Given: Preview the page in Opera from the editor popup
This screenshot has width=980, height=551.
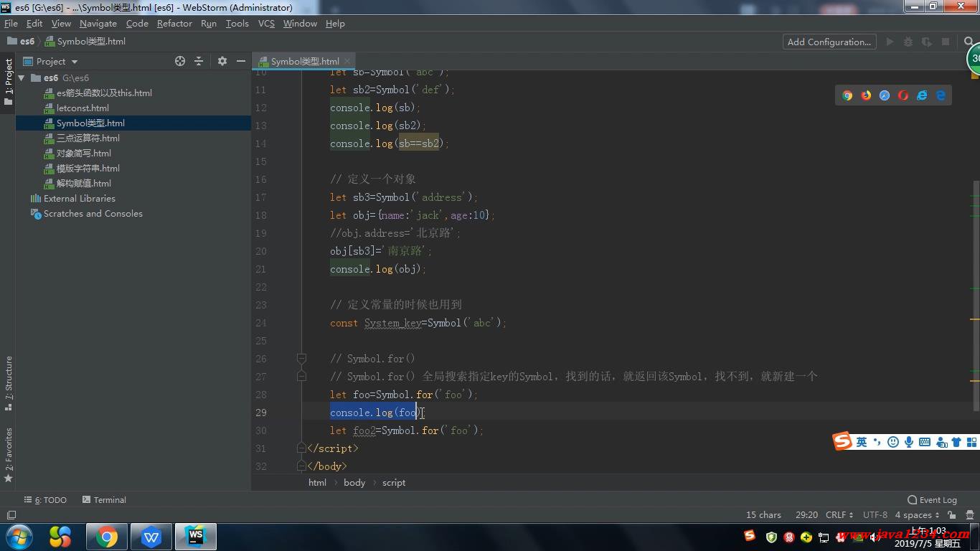Looking at the screenshot, I should click(x=903, y=95).
